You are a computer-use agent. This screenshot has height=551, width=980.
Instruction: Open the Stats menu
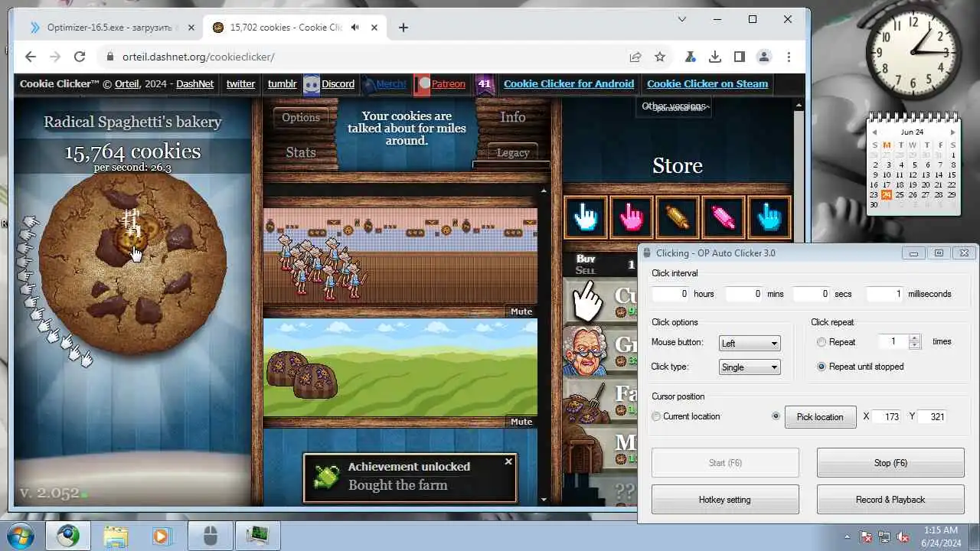point(301,152)
